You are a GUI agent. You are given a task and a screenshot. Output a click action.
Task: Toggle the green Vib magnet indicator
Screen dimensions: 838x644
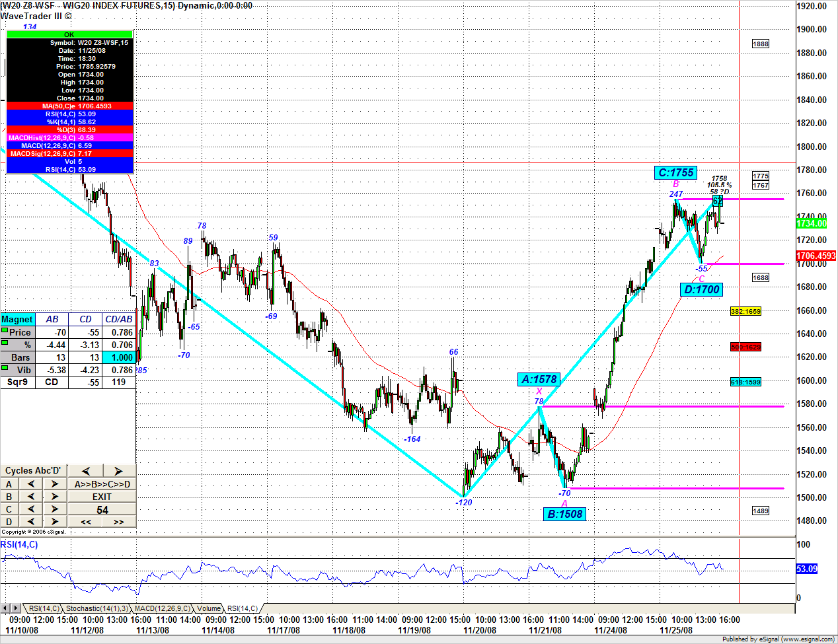[5, 368]
